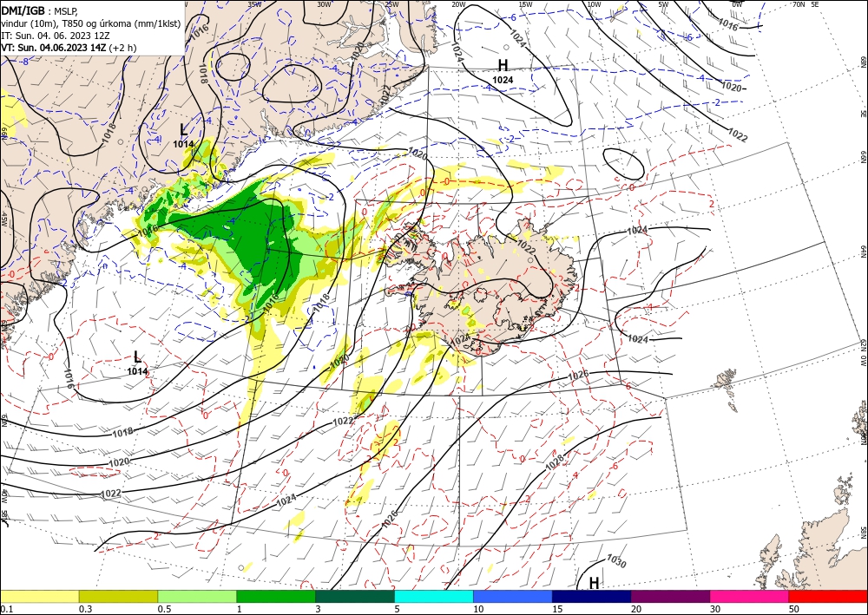Click the navy 15–20 legend swatch

pyautogui.click(x=592, y=596)
